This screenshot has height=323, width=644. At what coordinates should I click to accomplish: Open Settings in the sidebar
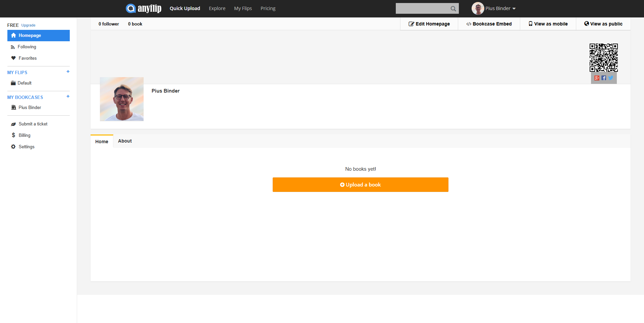[26, 147]
